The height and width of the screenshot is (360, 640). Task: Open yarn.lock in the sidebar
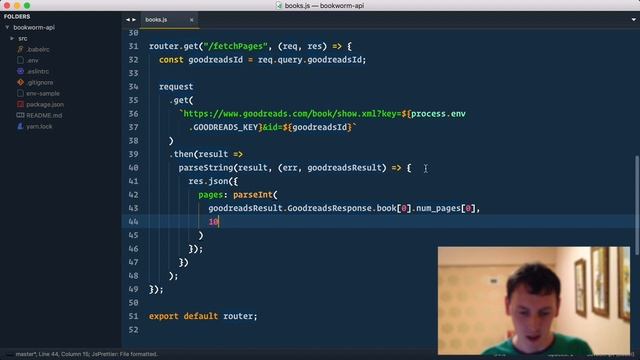tap(39, 127)
